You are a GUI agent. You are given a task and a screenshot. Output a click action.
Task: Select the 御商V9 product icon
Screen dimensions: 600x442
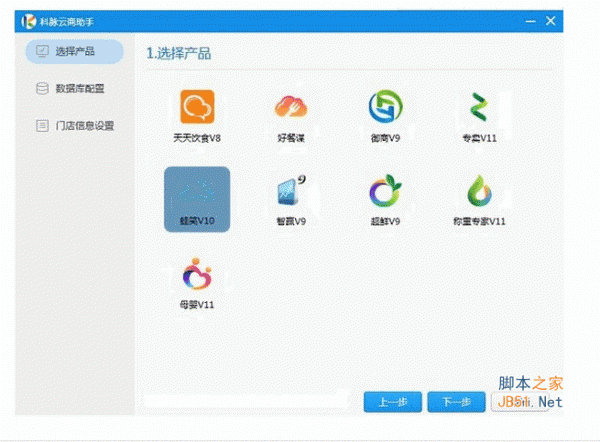pos(385,107)
